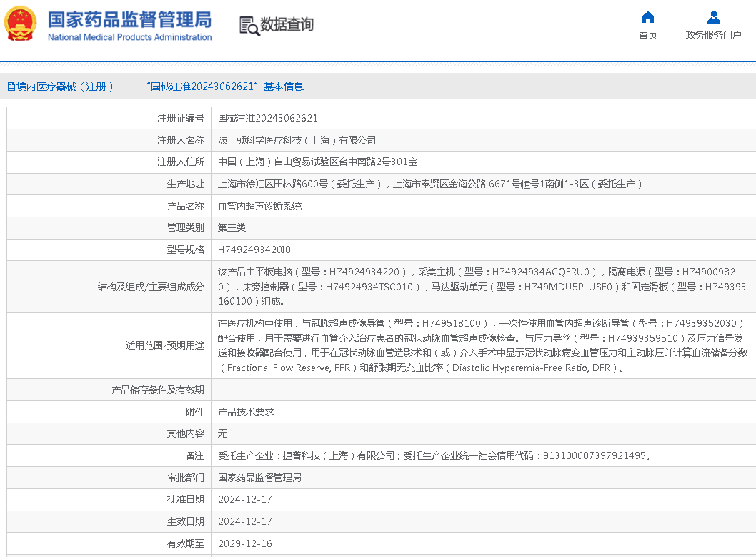Click the 政务服务门户 person icon
This screenshot has width=756, height=557.
click(713, 17)
